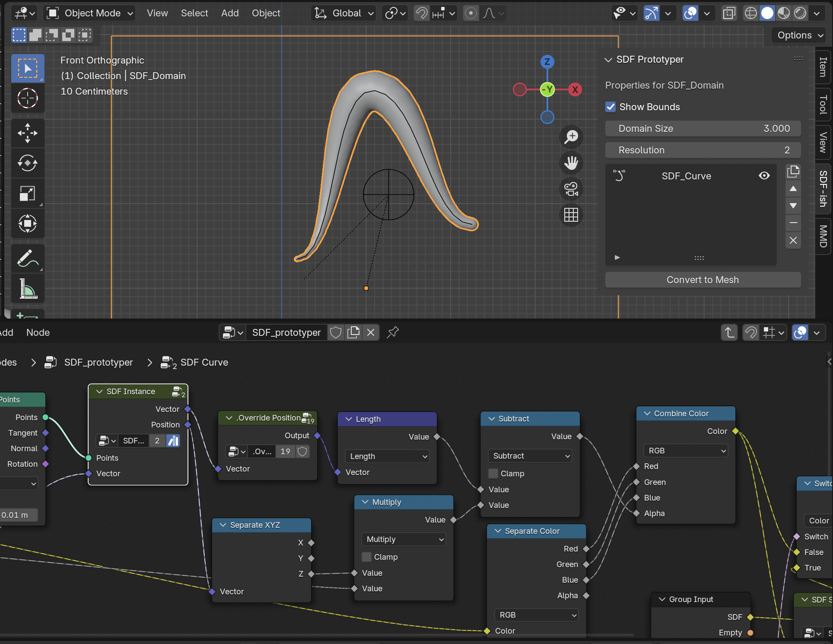
Task: Click the Z axis gizmo
Action: click(547, 62)
